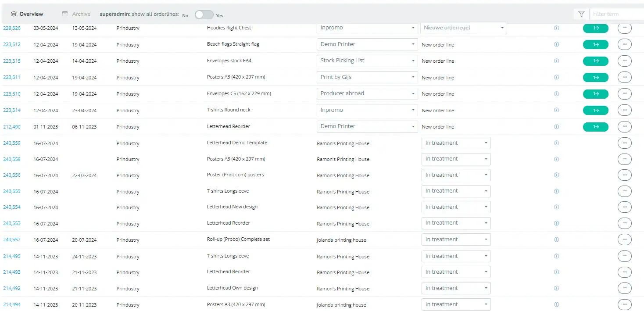The width and height of the screenshot is (644, 311).
Task: Click 'Jolanda printing house' for order 214,494
Action: (341, 305)
